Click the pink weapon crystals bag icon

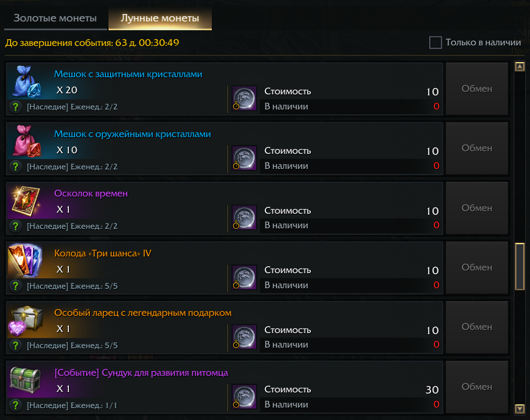pyautogui.click(x=26, y=141)
